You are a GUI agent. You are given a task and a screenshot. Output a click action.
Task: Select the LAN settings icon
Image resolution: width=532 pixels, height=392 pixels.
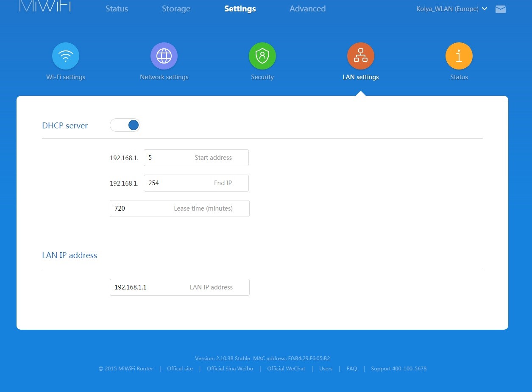click(x=361, y=56)
